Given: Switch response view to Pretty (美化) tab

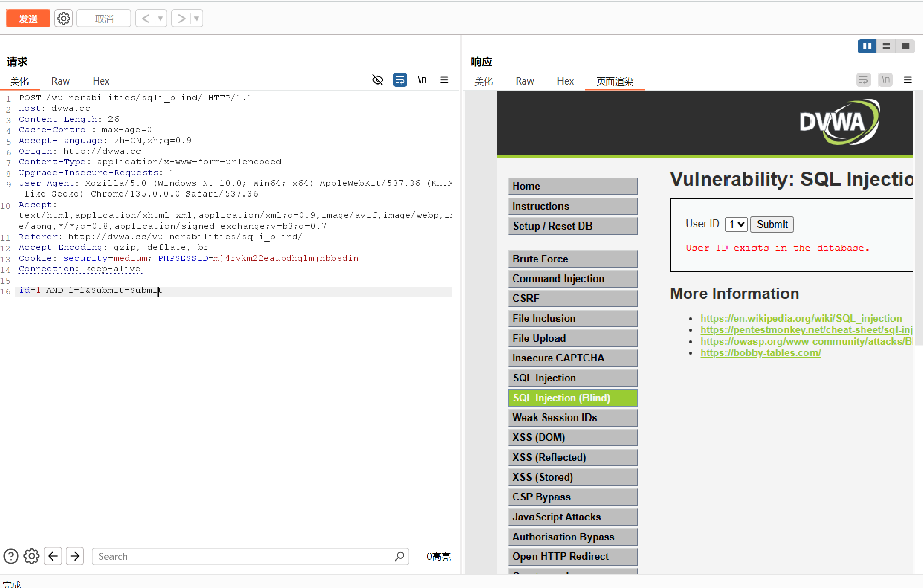Looking at the screenshot, I should (484, 81).
